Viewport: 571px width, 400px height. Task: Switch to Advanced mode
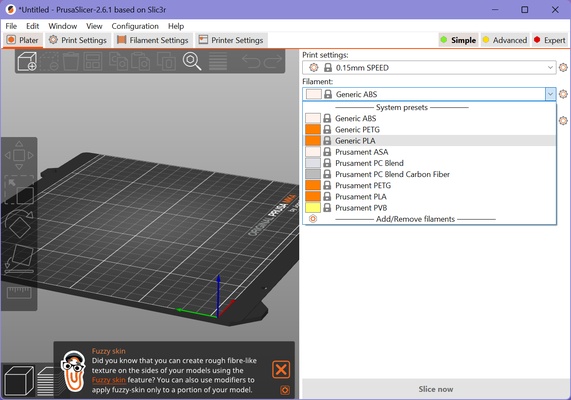505,40
